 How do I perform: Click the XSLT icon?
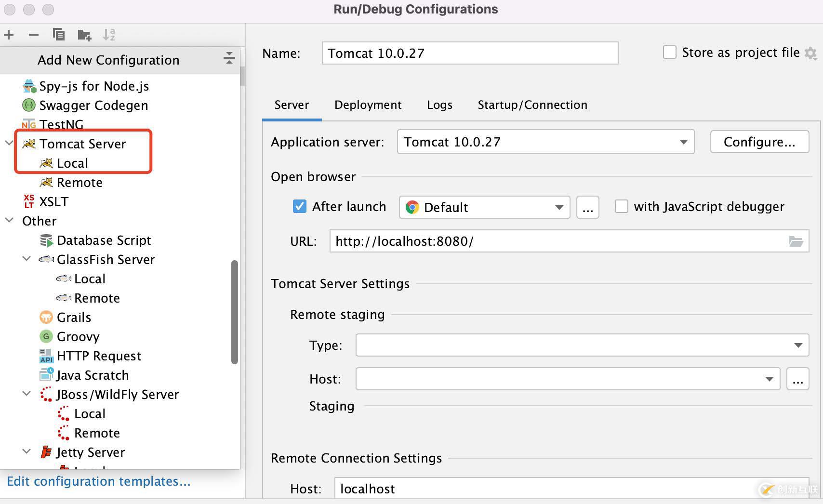[x=29, y=201]
